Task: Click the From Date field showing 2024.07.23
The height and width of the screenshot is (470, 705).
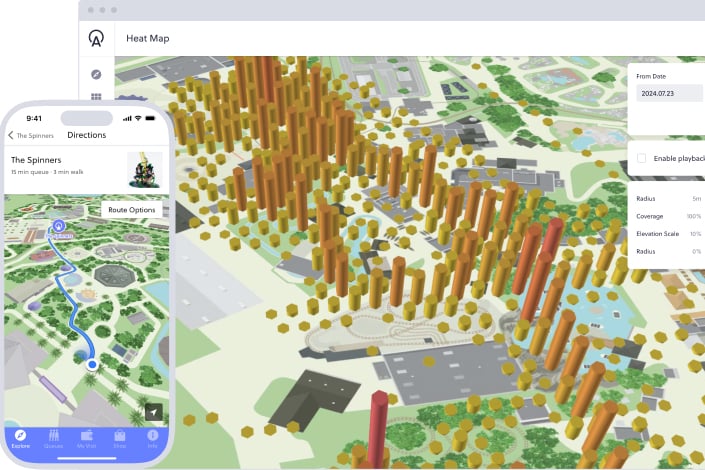Action: pyautogui.click(x=670, y=93)
